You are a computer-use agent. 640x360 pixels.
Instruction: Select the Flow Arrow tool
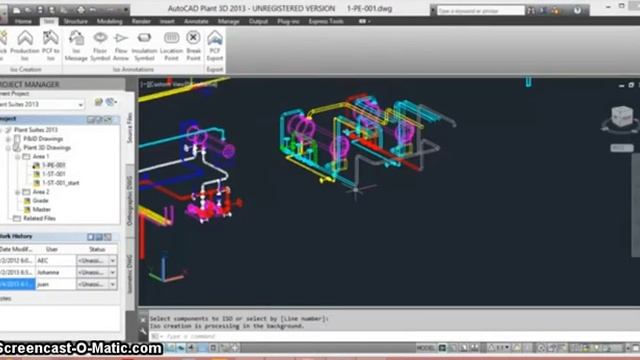click(121, 46)
